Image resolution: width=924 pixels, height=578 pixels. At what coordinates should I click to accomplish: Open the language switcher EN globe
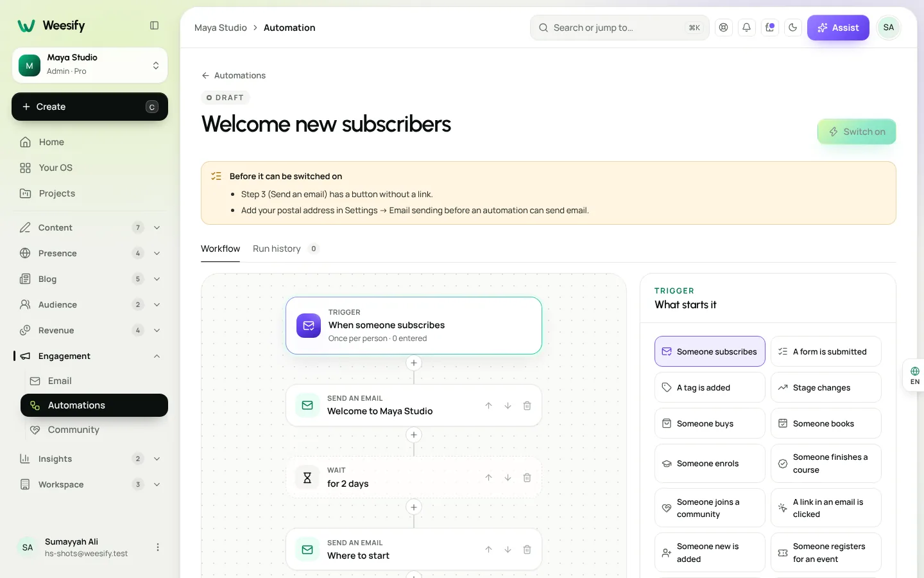[914, 376]
